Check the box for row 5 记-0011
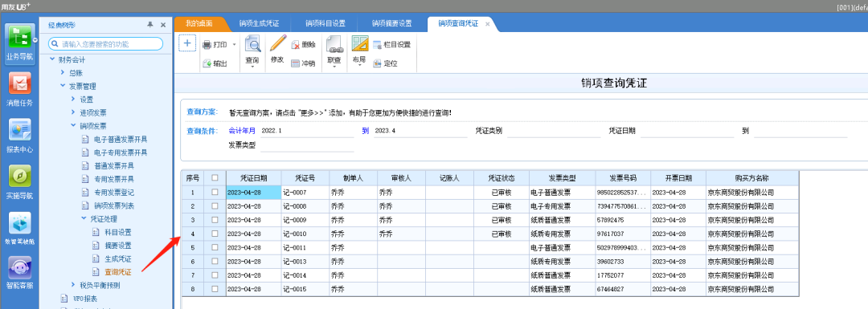The width and height of the screenshot is (868, 309). 215,248
